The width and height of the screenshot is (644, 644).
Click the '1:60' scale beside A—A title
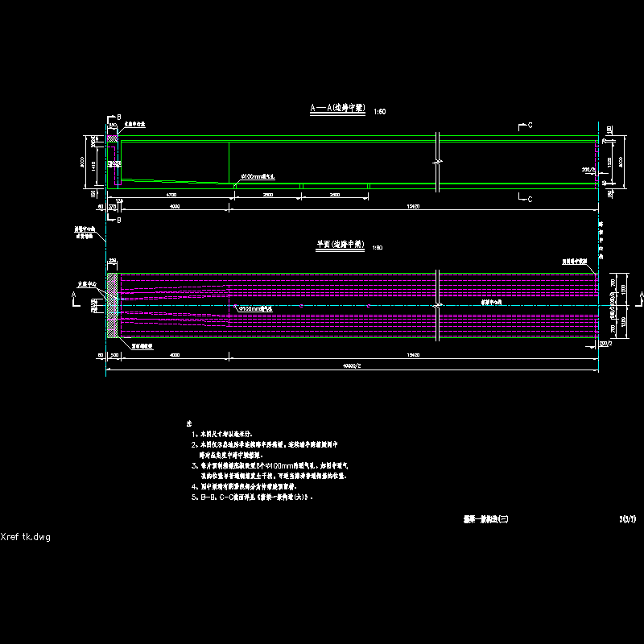point(379,112)
